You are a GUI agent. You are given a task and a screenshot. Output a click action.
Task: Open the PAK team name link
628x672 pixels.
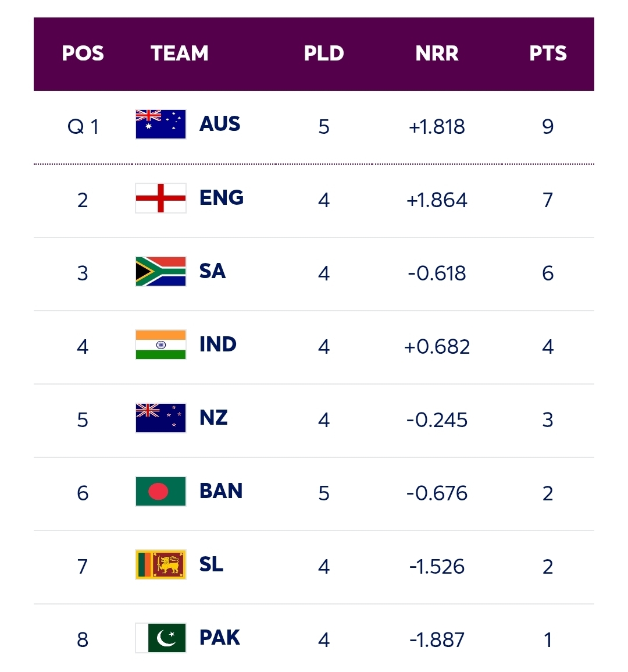(x=220, y=638)
